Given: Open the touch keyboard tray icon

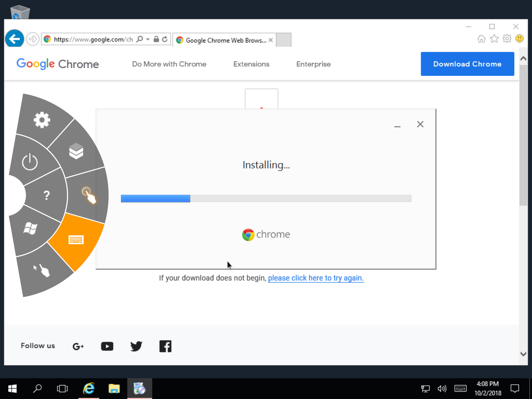Looking at the screenshot, I should tap(460, 389).
